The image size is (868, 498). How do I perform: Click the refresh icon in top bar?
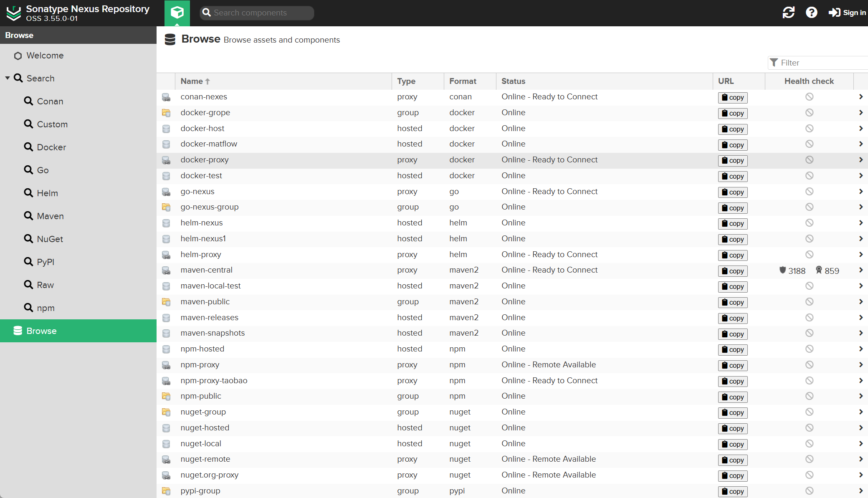(788, 13)
